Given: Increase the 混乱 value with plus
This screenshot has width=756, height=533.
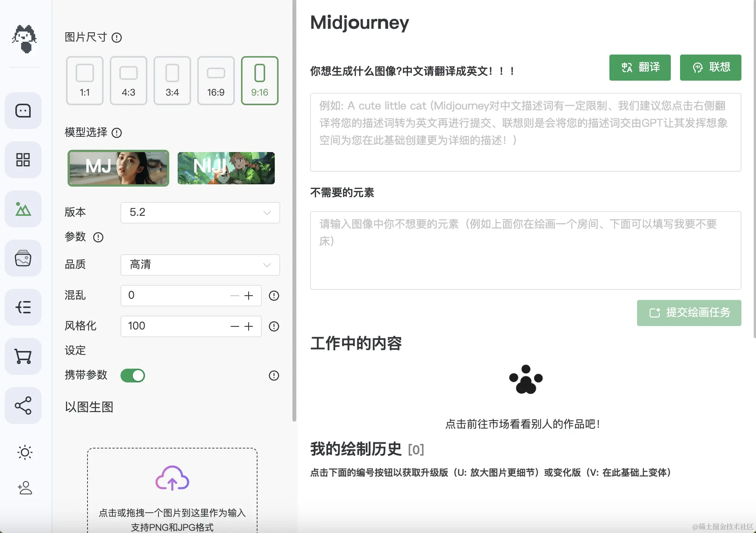Looking at the screenshot, I should pyautogui.click(x=249, y=296).
